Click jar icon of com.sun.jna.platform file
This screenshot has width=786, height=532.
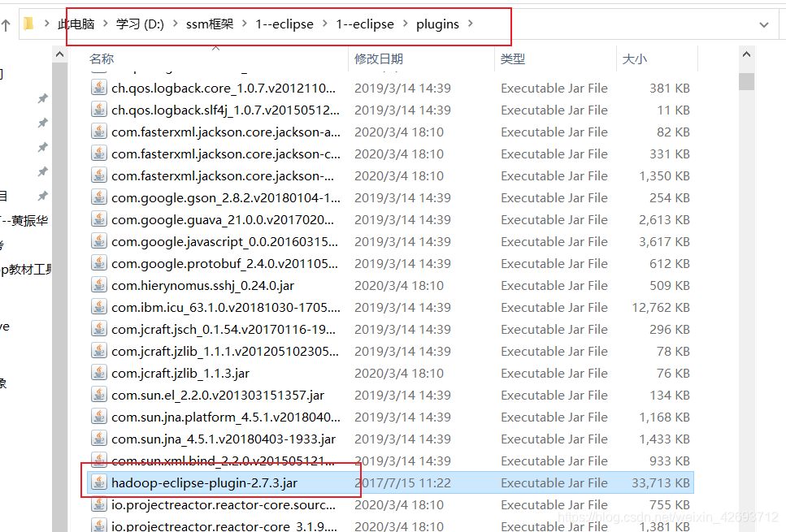point(98,417)
